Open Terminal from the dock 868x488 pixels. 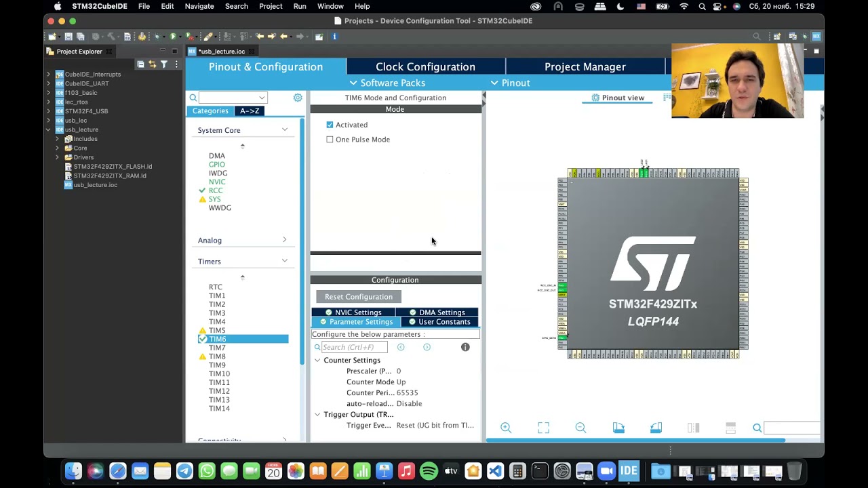point(540,471)
